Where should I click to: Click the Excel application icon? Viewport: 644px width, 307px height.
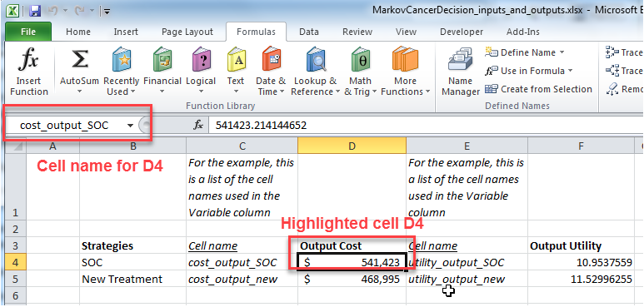point(12,10)
